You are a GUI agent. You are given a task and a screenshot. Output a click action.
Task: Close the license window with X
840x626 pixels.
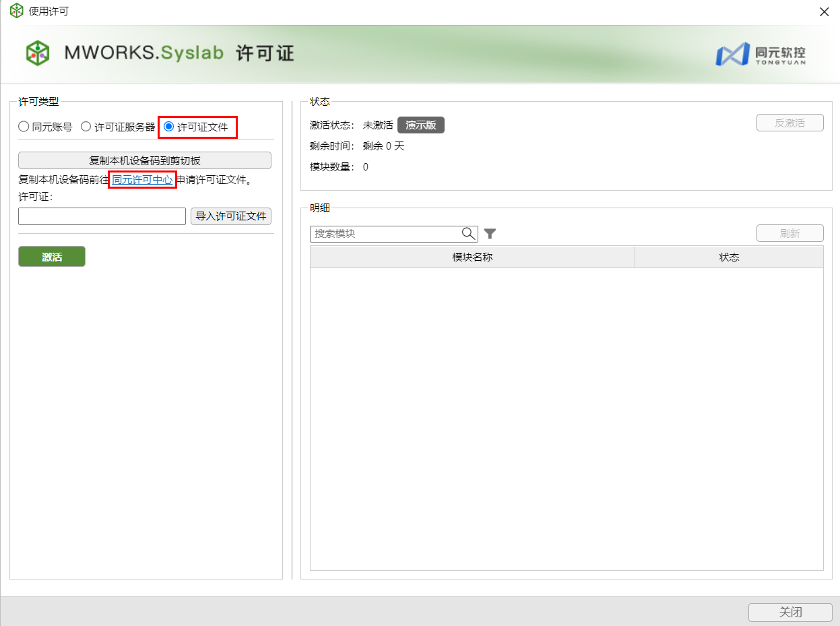tap(824, 11)
